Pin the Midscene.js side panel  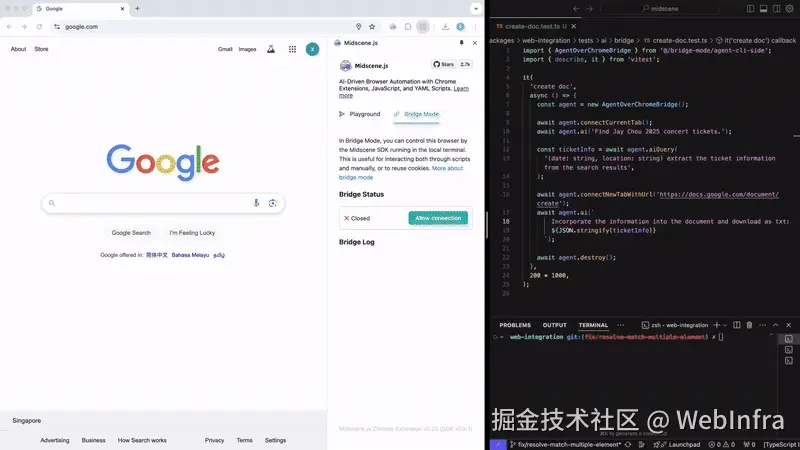tap(462, 43)
